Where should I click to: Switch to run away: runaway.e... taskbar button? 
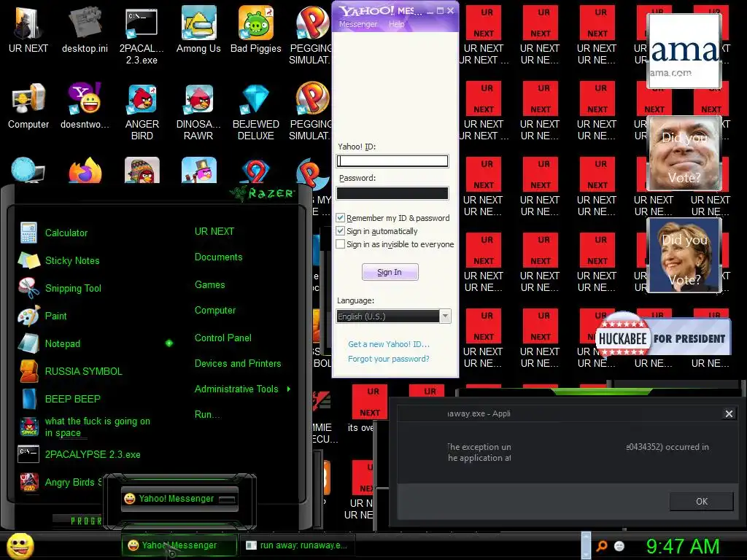coord(296,545)
